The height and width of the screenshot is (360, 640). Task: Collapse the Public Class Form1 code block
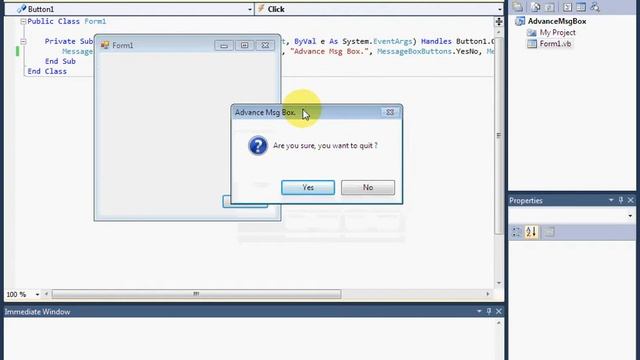[x=23, y=21]
